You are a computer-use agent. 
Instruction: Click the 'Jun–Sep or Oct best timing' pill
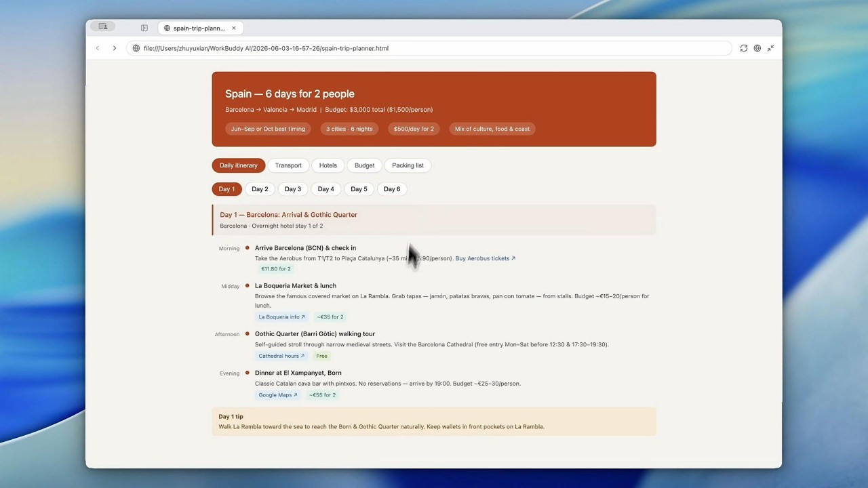[268, 129]
